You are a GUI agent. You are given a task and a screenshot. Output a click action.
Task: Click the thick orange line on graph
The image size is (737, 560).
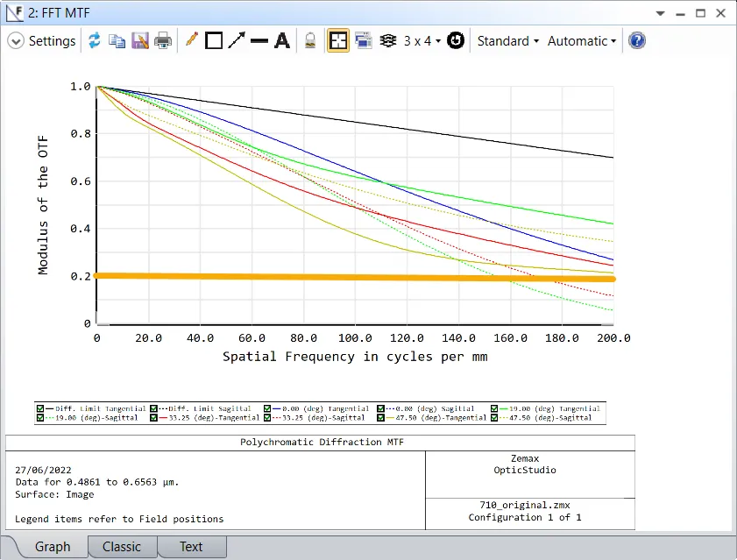351,277
